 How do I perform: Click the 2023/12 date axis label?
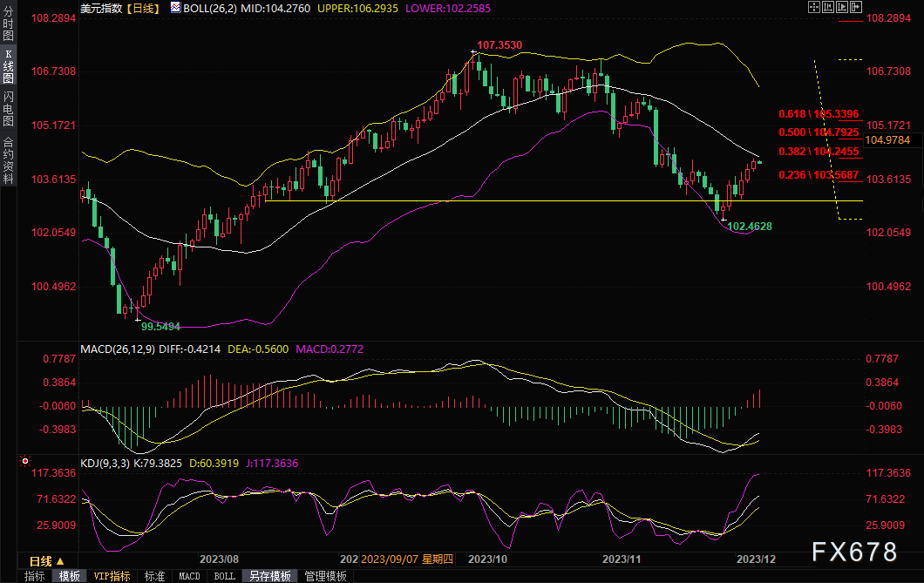click(x=756, y=559)
